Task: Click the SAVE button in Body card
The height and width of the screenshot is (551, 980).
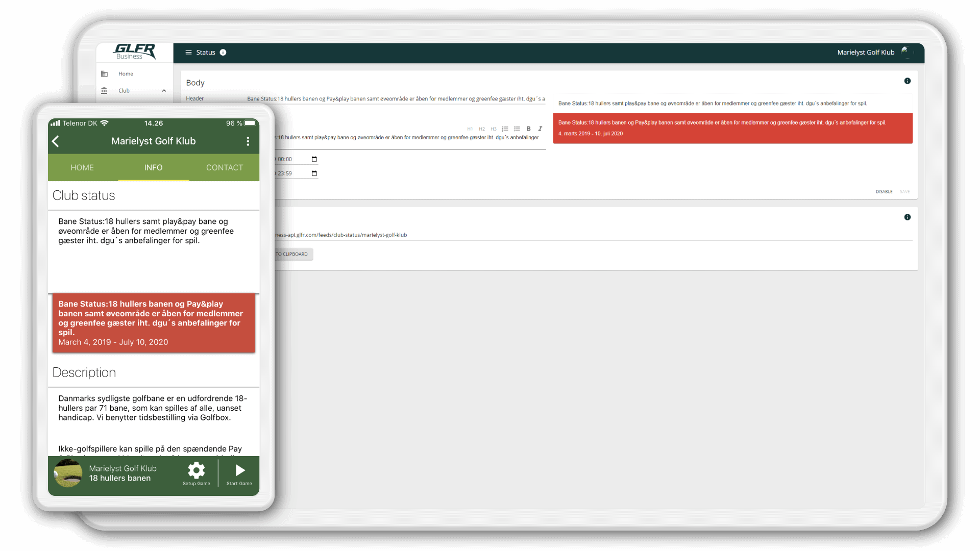Action: [905, 192]
